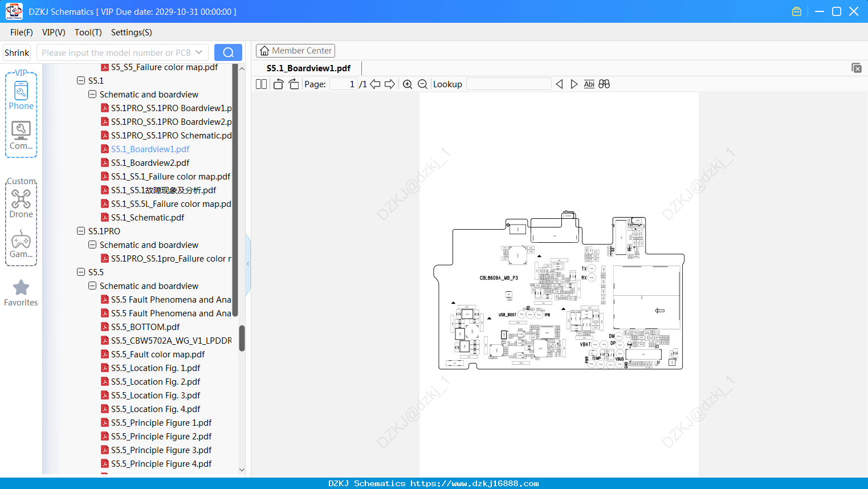Toggle the two-page view icon
The width and height of the screenshot is (868, 489).
click(x=261, y=84)
